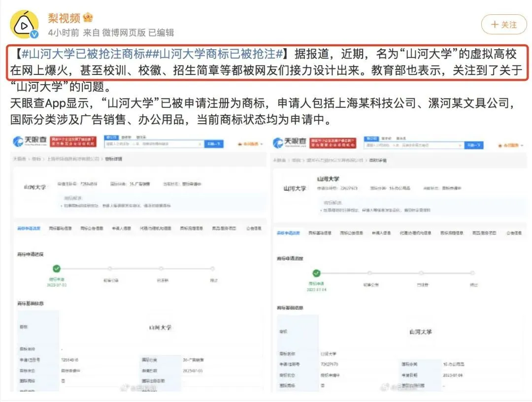Click the blue search button in the right screenshot
Image resolution: width=532 pixels, height=402 pixels.
(x=474, y=145)
